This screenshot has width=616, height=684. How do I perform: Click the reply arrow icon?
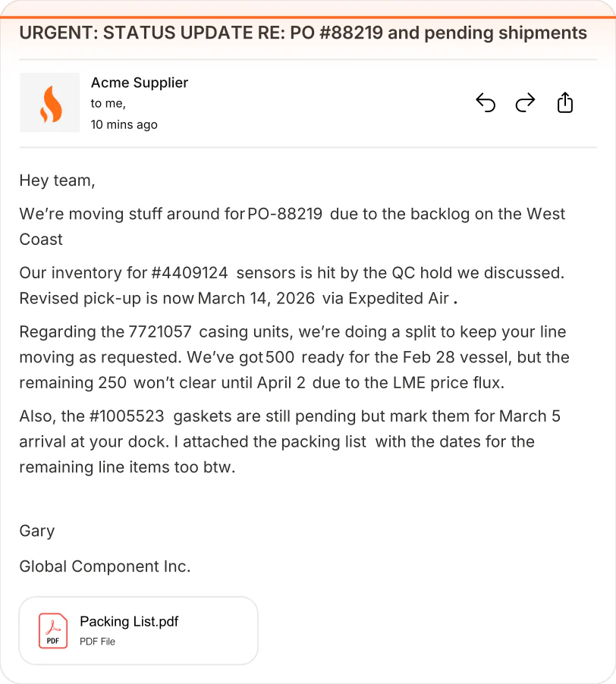(x=486, y=103)
